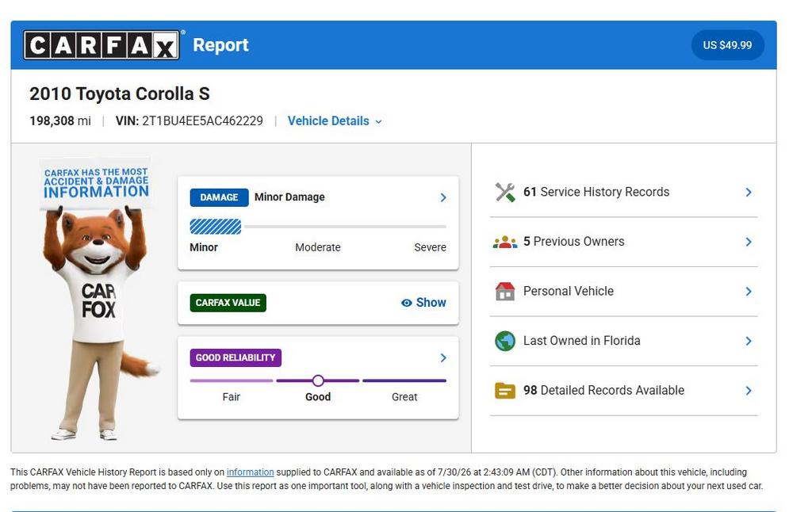Click the GOOD RELIABILITY badge
Image resolution: width=812 pixels, height=512 pixels.
point(236,357)
